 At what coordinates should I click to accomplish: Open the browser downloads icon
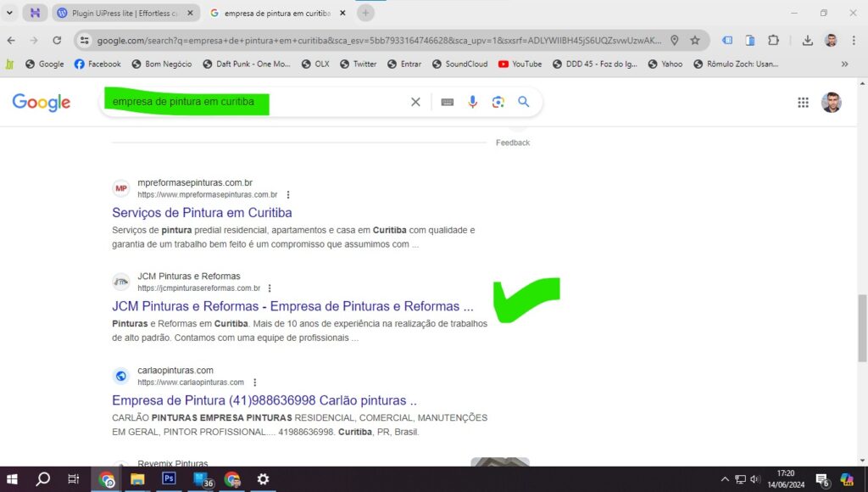807,41
